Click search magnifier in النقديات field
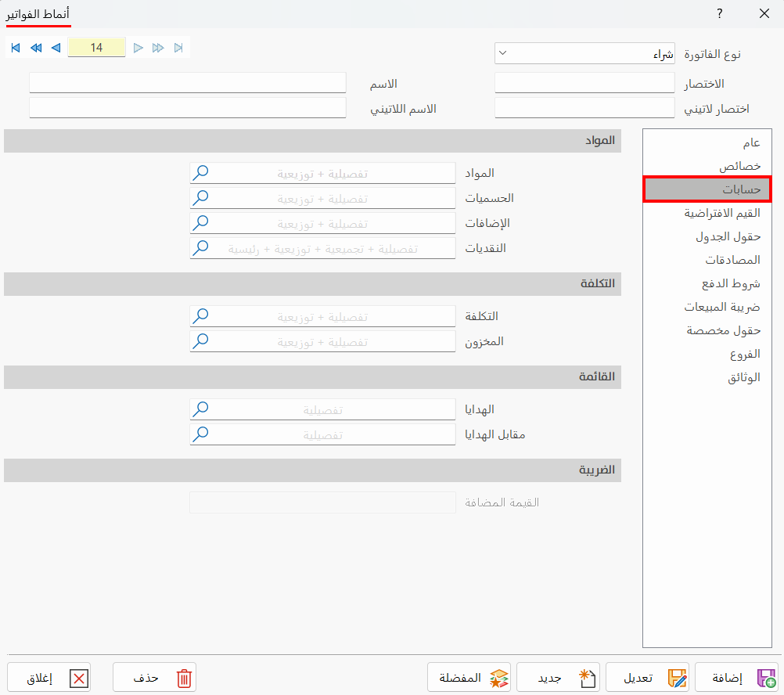The width and height of the screenshot is (784, 695). 200,247
